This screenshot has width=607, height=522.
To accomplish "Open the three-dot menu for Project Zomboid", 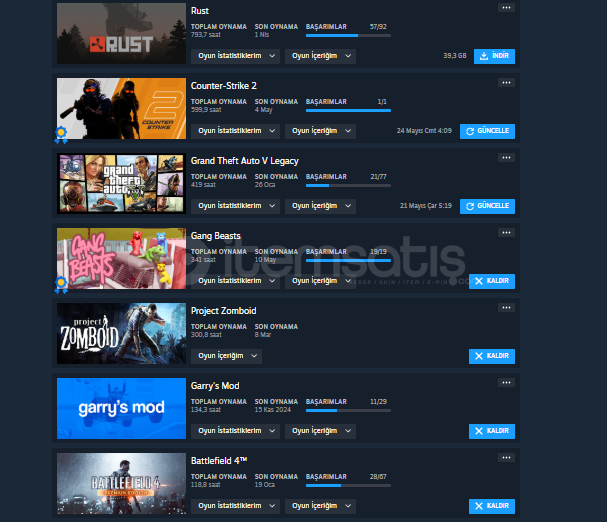I will (x=506, y=308).
